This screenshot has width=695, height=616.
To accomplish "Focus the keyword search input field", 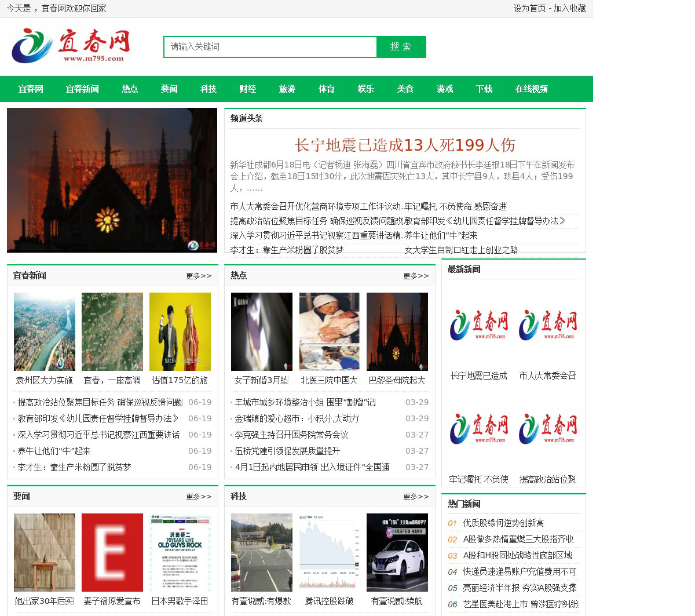I will coord(270,47).
